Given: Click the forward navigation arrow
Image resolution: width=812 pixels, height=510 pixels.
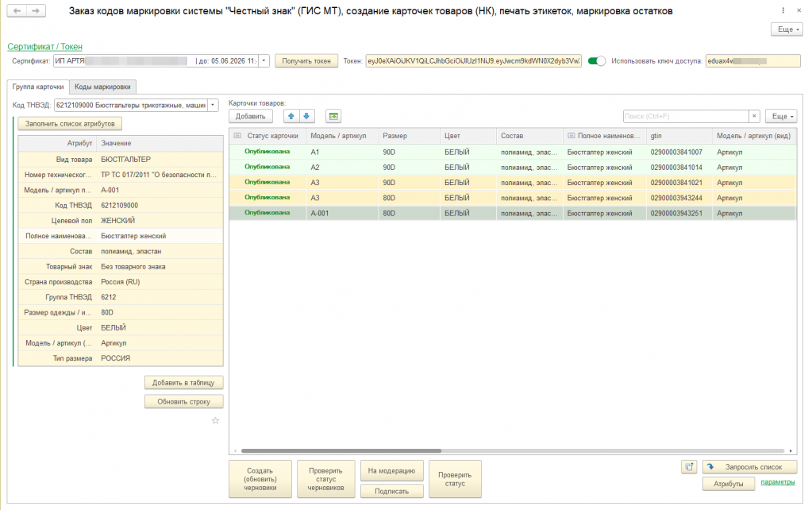Looking at the screenshot, I should (x=35, y=11).
